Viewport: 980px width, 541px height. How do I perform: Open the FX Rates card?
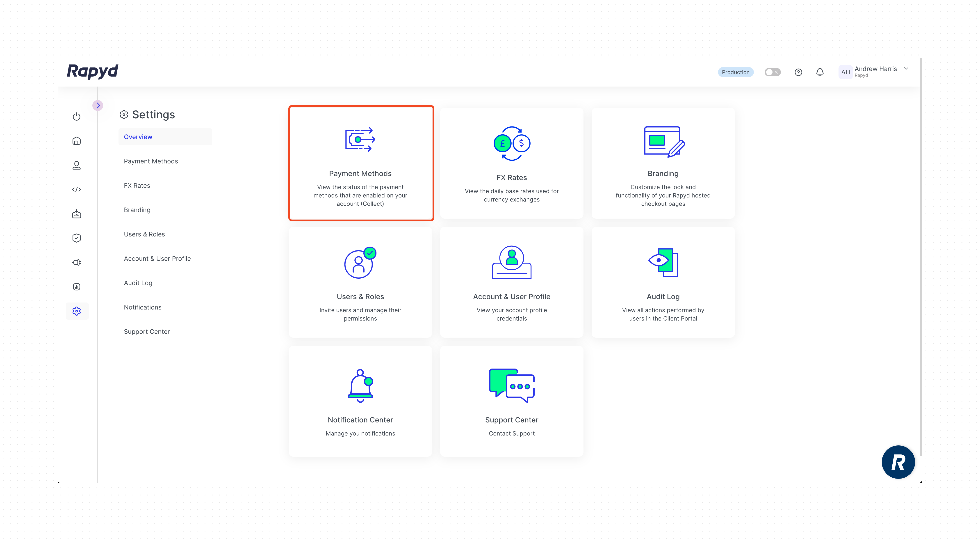click(x=511, y=163)
